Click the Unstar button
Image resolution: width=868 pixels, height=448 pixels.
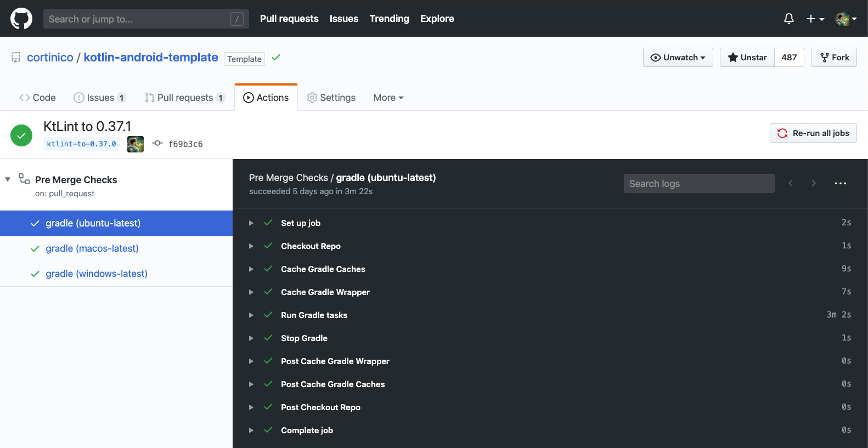(x=747, y=57)
